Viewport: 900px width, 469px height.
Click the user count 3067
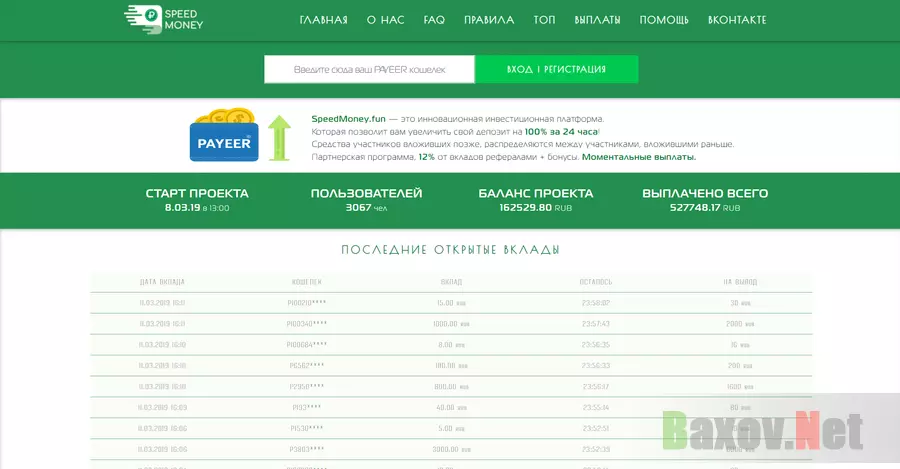click(x=359, y=208)
